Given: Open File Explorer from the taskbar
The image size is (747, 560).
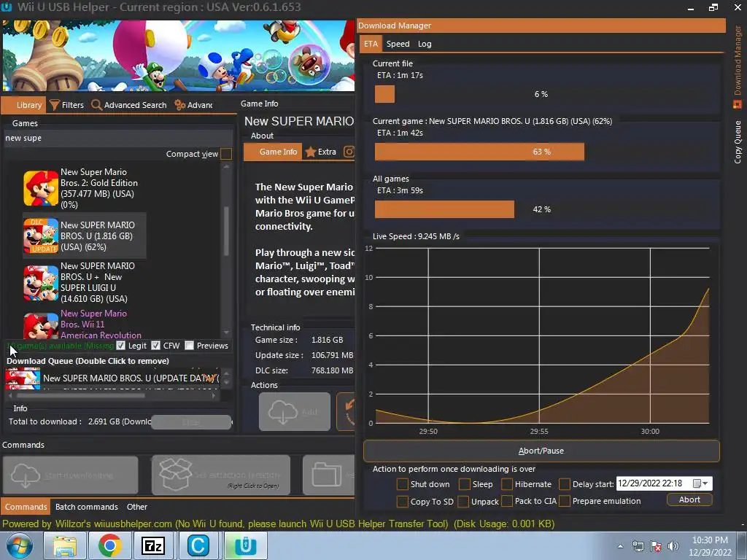Looking at the screenshot, I should [64, 545].
